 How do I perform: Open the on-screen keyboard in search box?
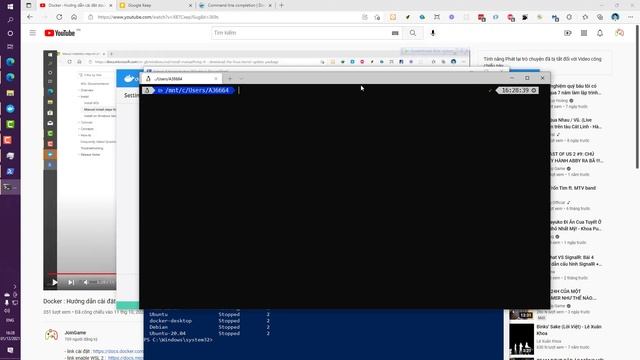(x=395, y=33)
